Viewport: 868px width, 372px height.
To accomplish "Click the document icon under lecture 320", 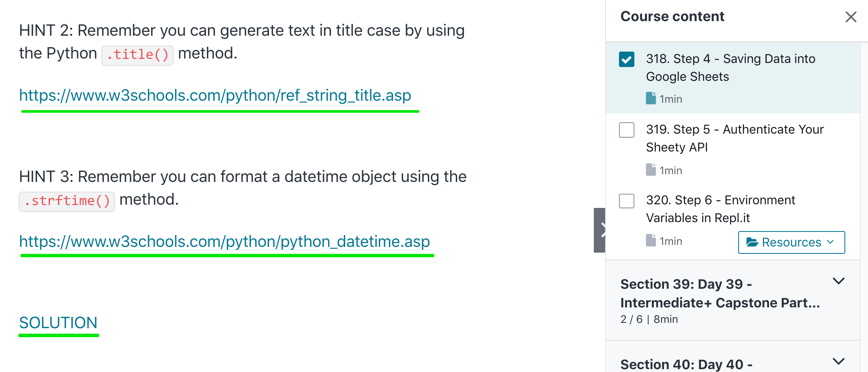I will click(x=651, y=240).
